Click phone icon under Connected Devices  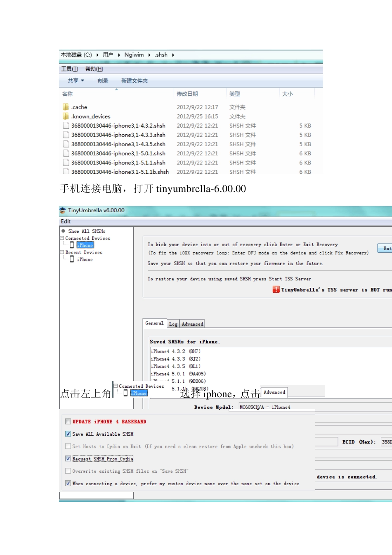coord(72,245)
